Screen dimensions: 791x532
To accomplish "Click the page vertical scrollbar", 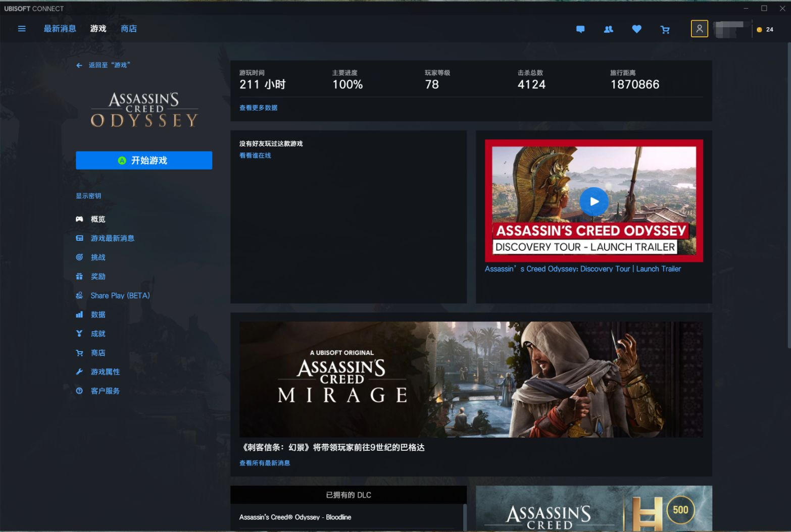I will pos(789,196).
